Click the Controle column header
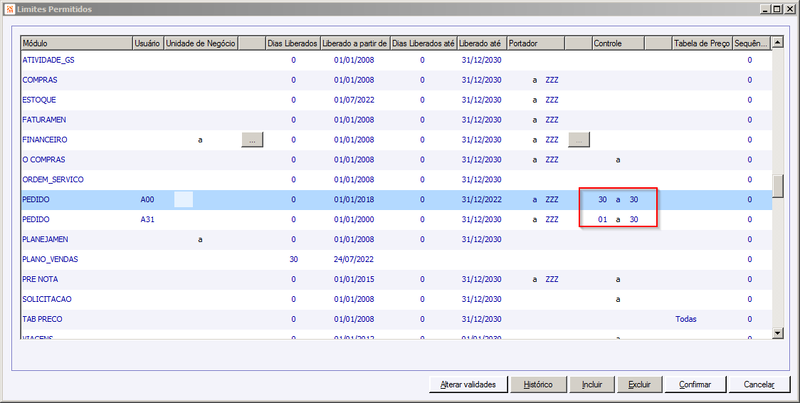 coord(618,43)
